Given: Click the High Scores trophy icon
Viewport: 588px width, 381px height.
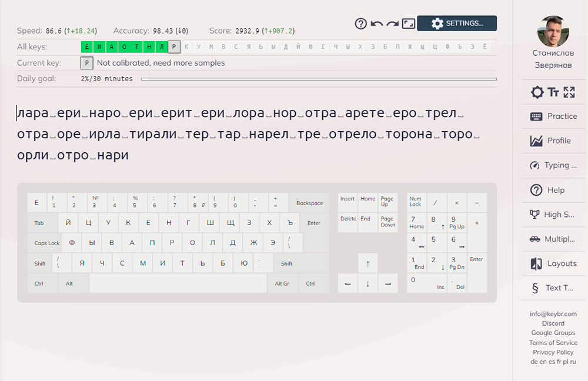Looking at the screenshot, I should pyautogui.click(x=534, y=215).
